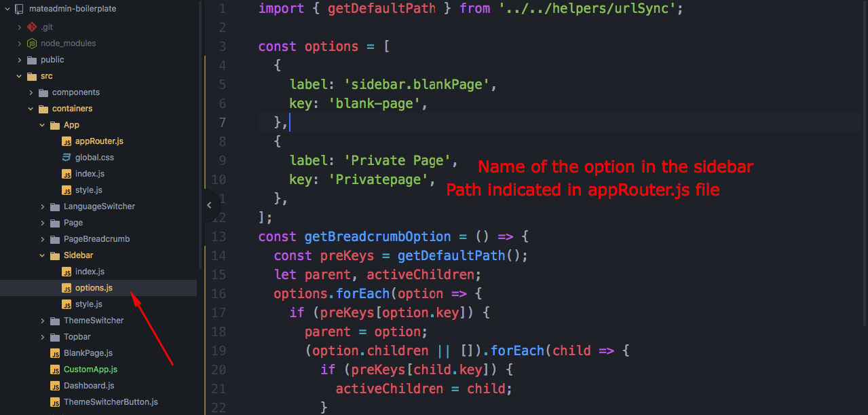Click the CSS icon beside global.css

(67, 158)
